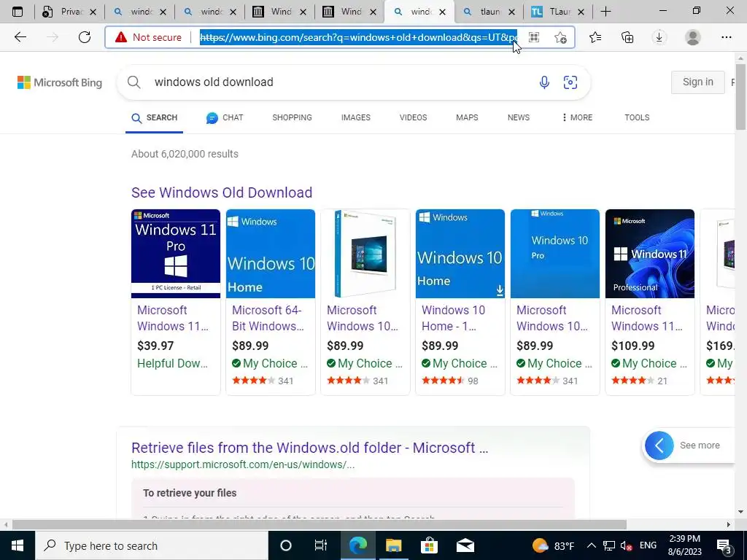The width and height of the screenshot is (747, 560).
Task: Click the Windows 11 Professional product thumbnail
Action: [650, 254]
